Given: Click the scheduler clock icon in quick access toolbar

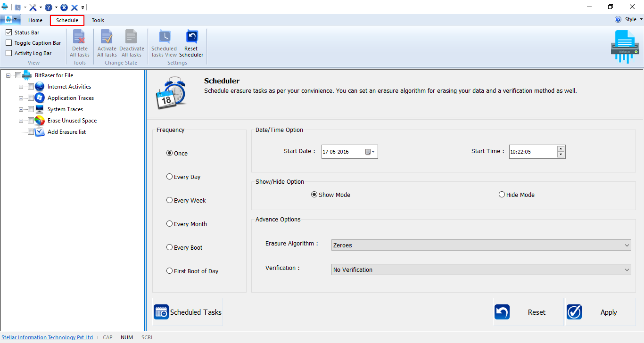Looking at the screenshot, I should (x=18, y=7).
